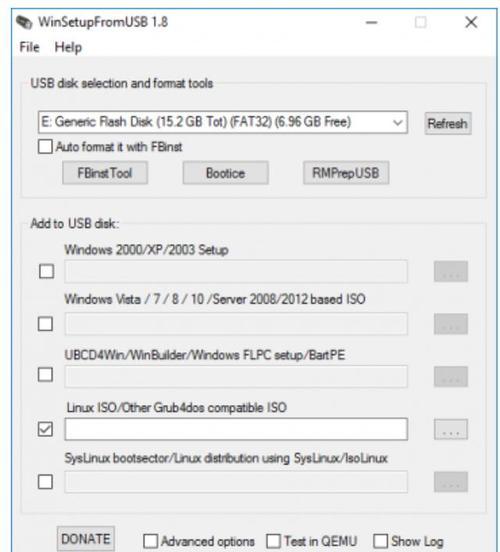Enable Auto format it with FBinst
The image size is (500, 552).
tap(45, 146)
